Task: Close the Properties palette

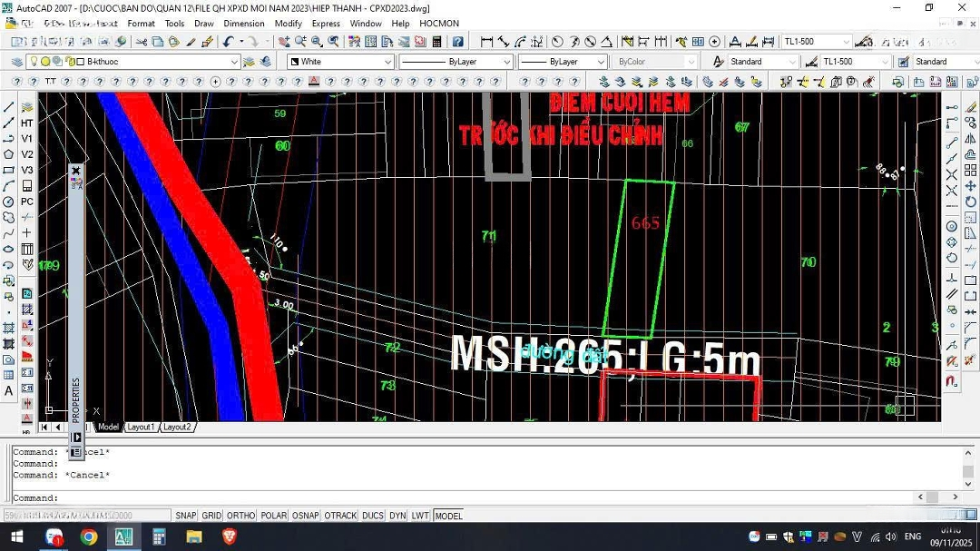Action: point(76,171)
